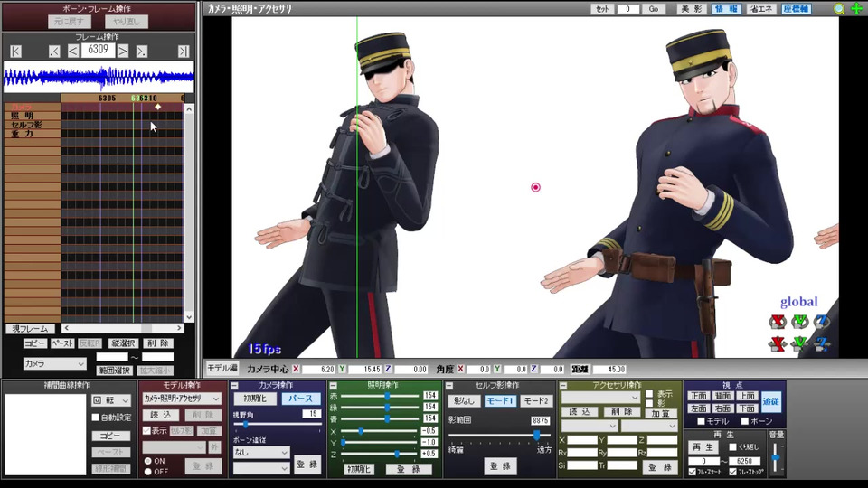Screen dimensions: 868x488
Task: Check the モデル follow checkbox in 視点
Action: point(701,421)
